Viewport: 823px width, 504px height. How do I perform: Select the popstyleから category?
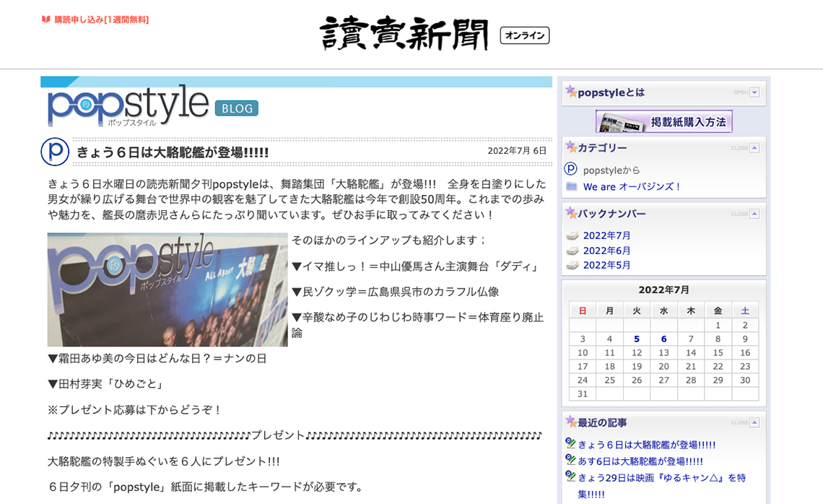pos(611,170)
